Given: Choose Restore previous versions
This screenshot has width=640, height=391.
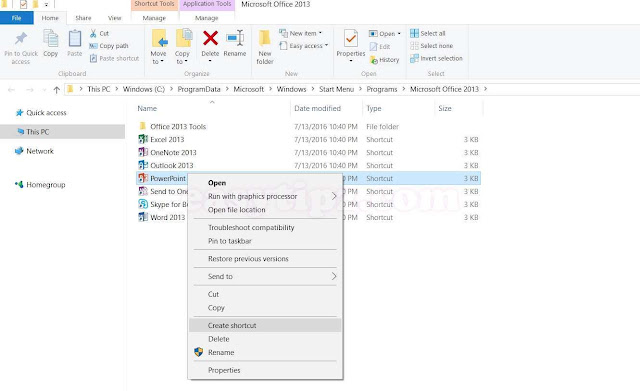Looking at the screenshot, I should 265,259.
